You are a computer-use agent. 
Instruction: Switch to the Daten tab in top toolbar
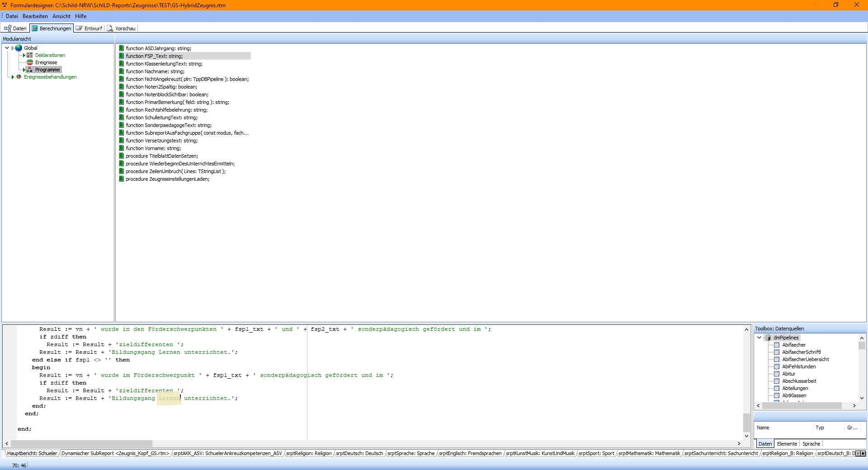coord(15,28)
